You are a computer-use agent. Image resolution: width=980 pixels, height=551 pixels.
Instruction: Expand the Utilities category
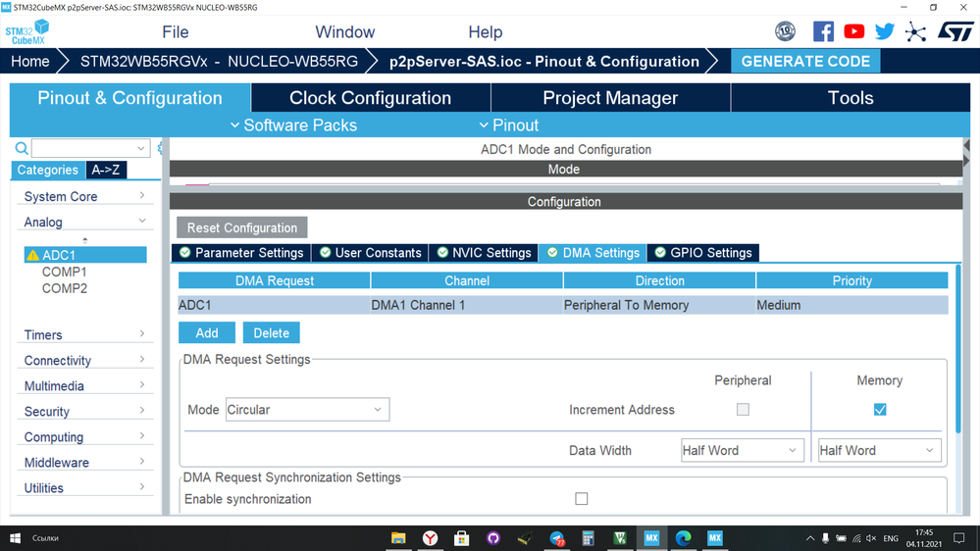point(85,488)
